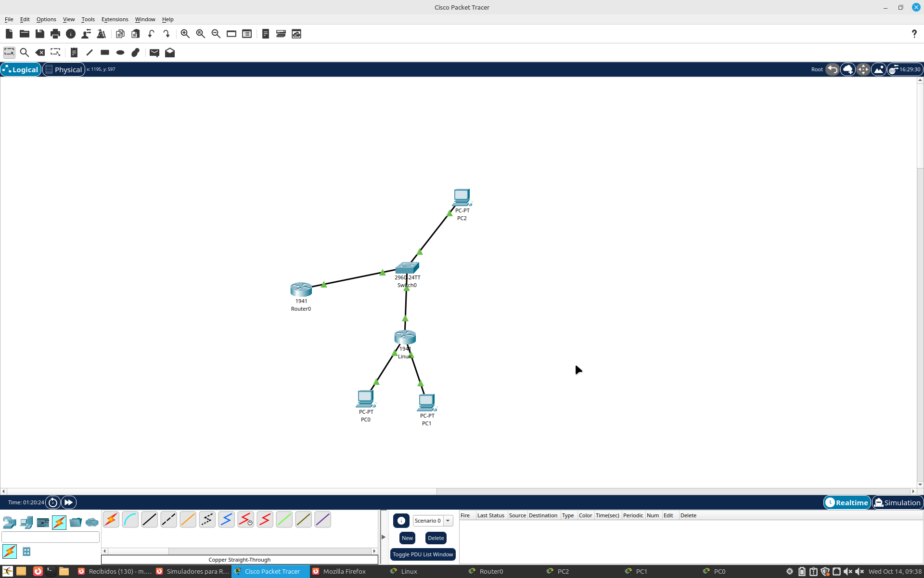Switch to Logical workspace view

pos(21,69)
